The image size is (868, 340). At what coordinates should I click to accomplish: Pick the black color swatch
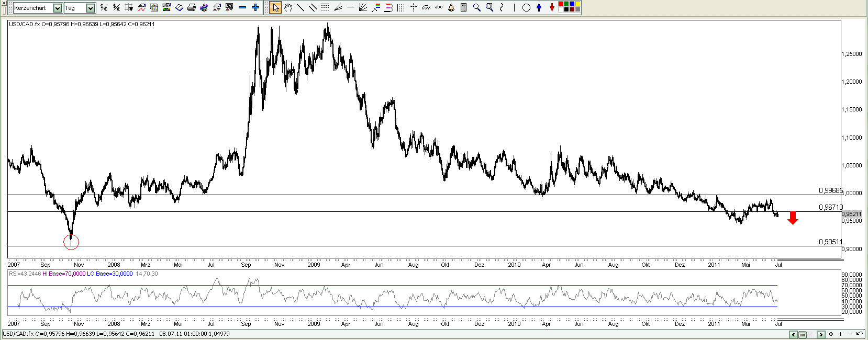pyautogui.click(x=566, y=9)
